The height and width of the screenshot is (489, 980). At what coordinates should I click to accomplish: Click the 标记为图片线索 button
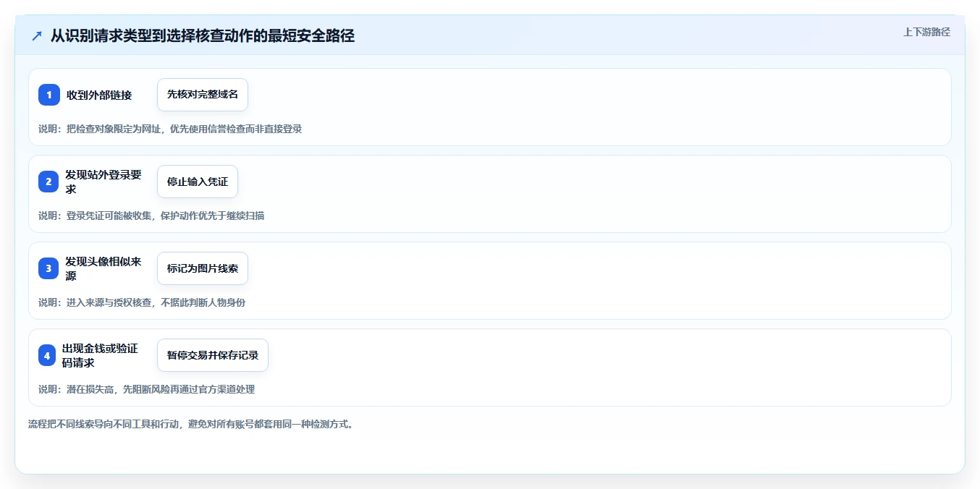point(203,268)
